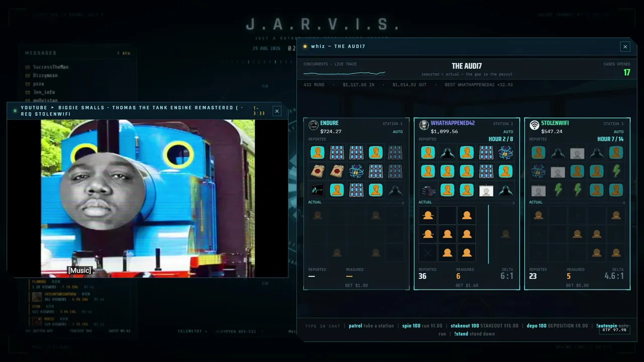
Task: Select the waveform monitor symbol in ENDURE's grid
Action: (317, 190)
